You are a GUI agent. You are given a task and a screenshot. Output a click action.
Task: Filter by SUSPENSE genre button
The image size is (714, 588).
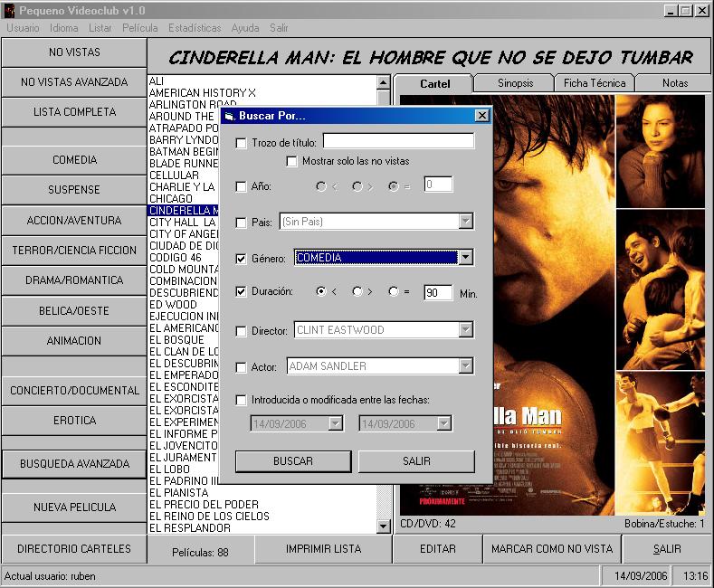pyautogui.click(x=74, y=190)
